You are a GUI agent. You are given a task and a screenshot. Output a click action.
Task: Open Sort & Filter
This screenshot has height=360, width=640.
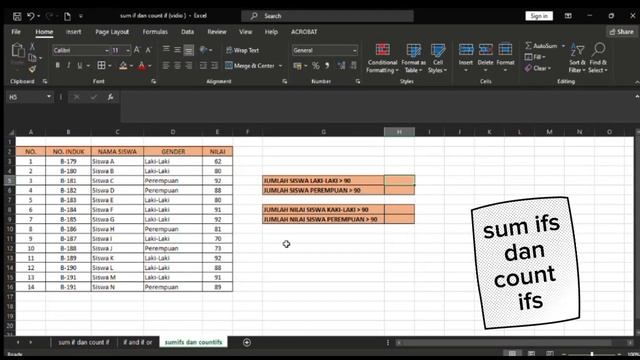point(577,58)
